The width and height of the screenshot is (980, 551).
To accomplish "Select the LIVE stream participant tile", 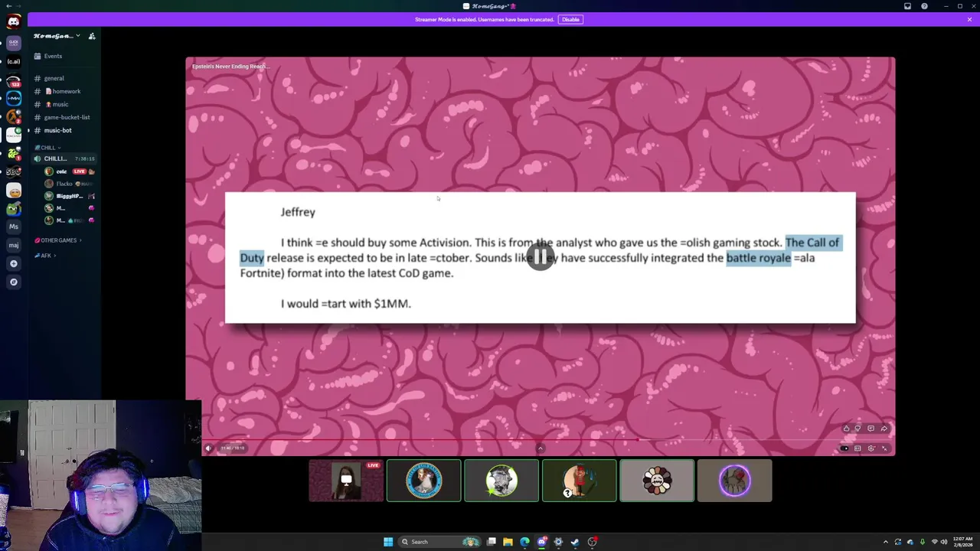I will click(346, 481).
